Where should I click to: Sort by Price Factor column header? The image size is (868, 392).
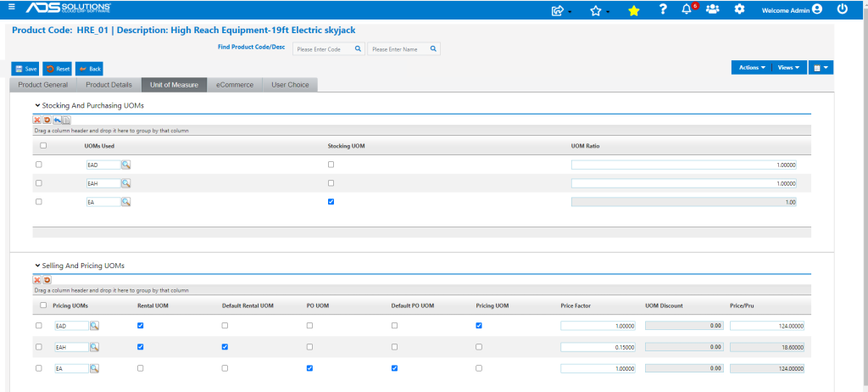(x=576, y=305)
